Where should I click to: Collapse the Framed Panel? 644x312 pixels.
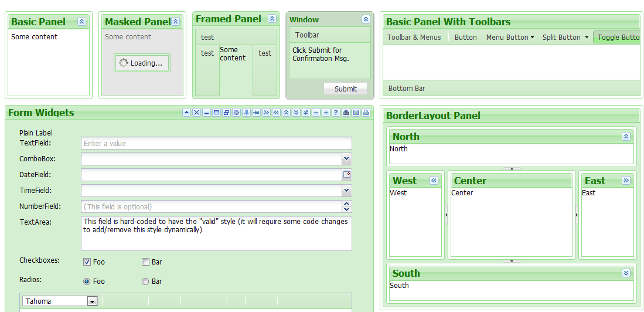272,19
